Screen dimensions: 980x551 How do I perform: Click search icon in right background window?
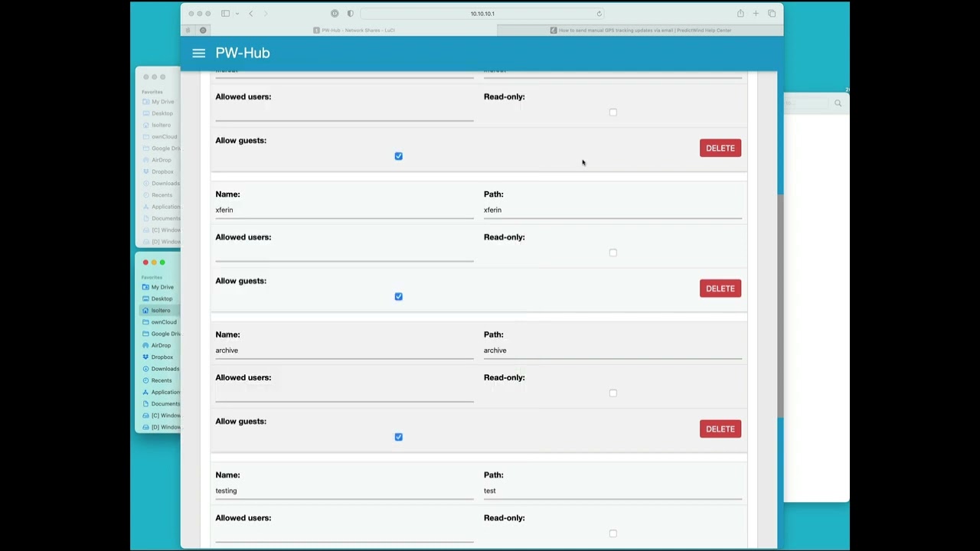pos(838,103)
